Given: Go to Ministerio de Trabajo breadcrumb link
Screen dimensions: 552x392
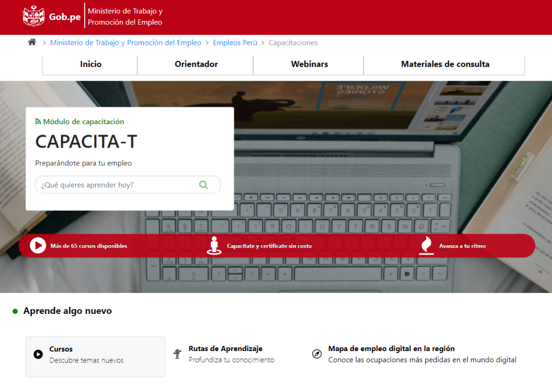Looking at the screenshot, I should point(126,43).
